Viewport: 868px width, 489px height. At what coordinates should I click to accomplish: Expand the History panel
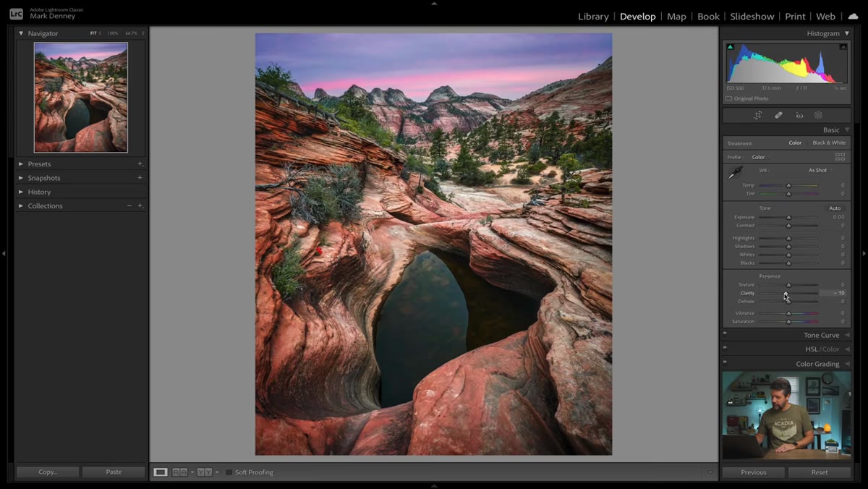(21, 192)
